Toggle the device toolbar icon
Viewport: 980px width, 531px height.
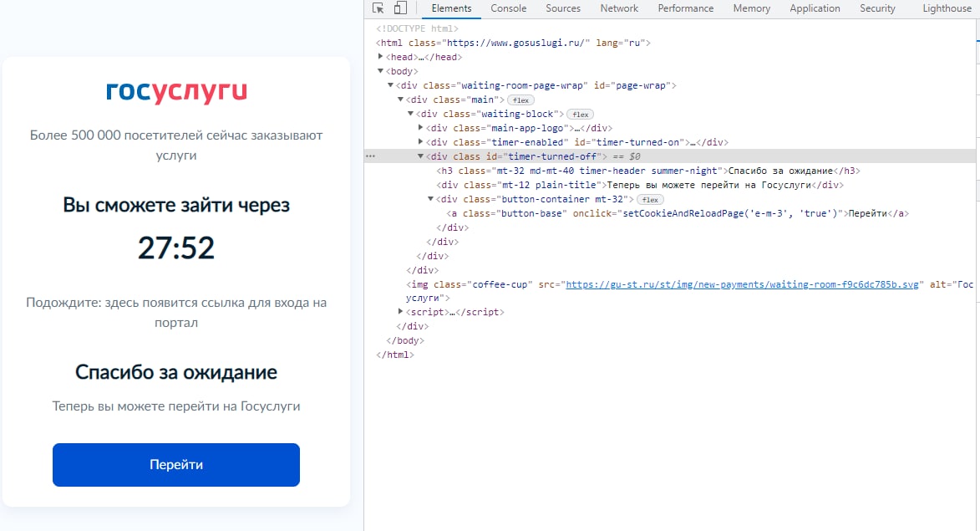(400, 8)
